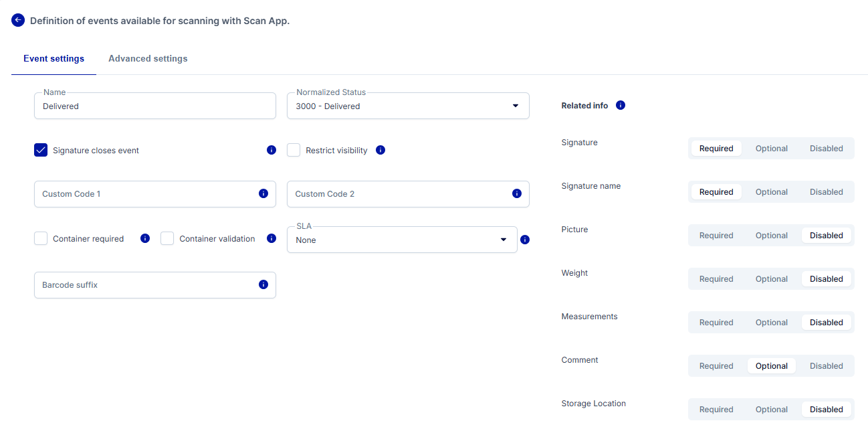Set Comment to Disabled
The image size is (868, 433).
(826, 366)
